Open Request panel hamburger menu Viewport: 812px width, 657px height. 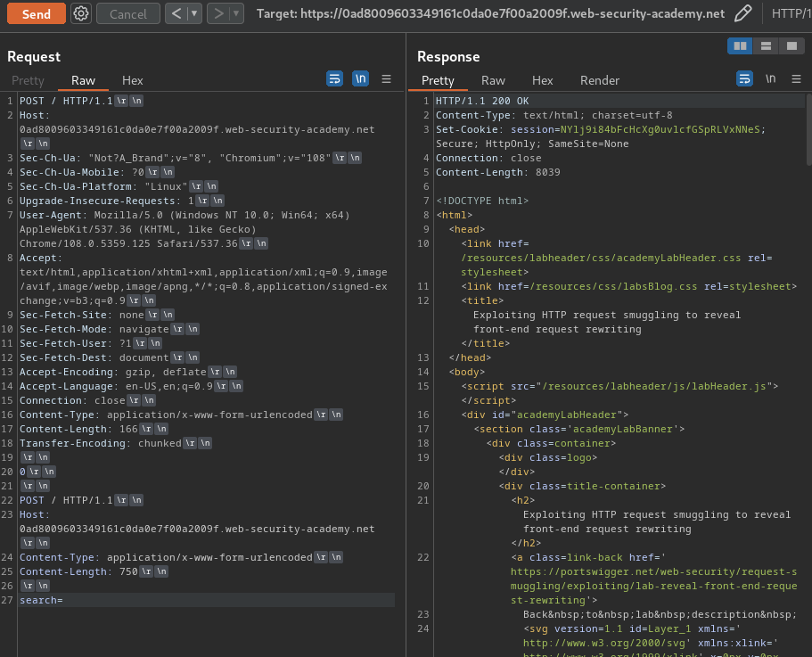coord(386,79)
